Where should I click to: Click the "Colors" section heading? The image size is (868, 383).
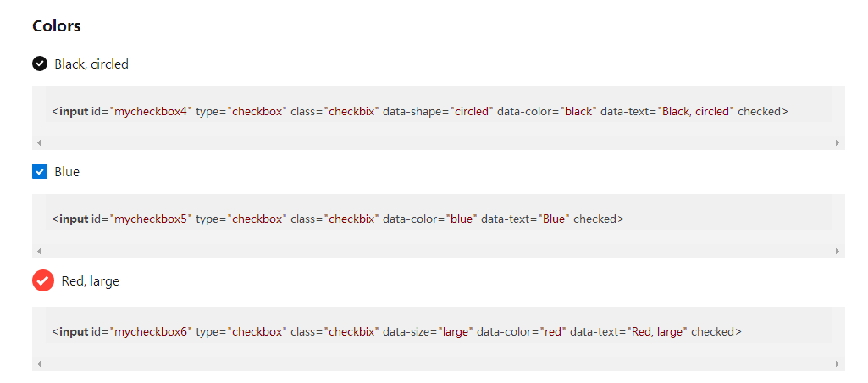coord(57,26)
